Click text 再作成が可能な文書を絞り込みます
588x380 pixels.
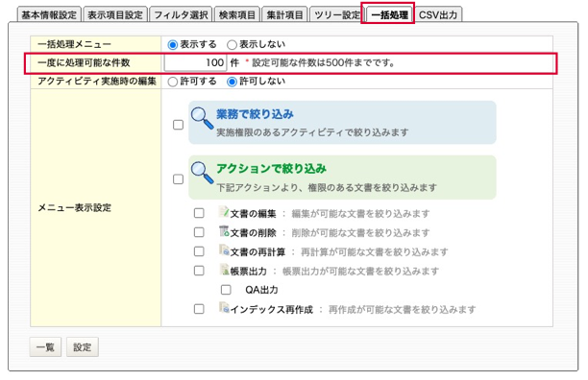402,310
